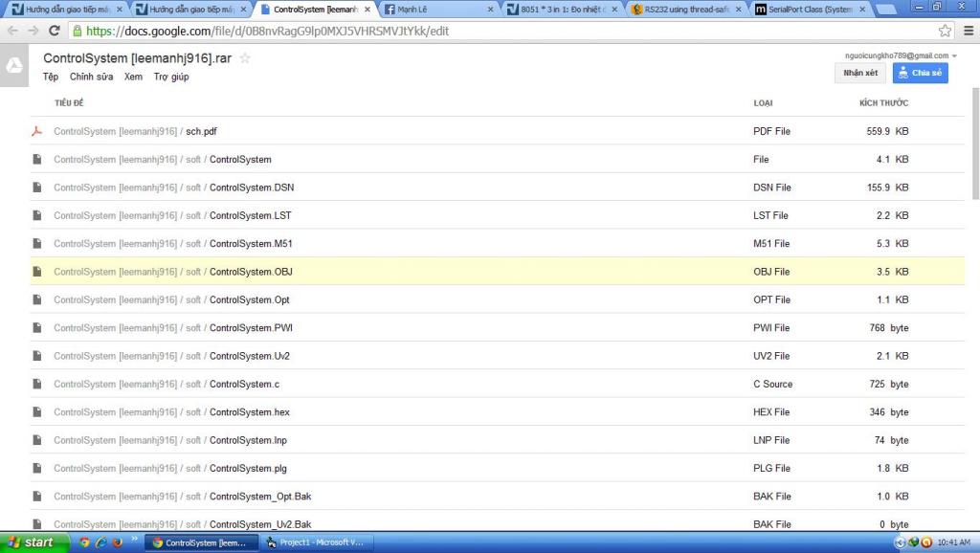The width and height of the screenshot is (980, 553).
Task: Open a new browser tab
Action: pyautogui.click(x=885, y=10)
